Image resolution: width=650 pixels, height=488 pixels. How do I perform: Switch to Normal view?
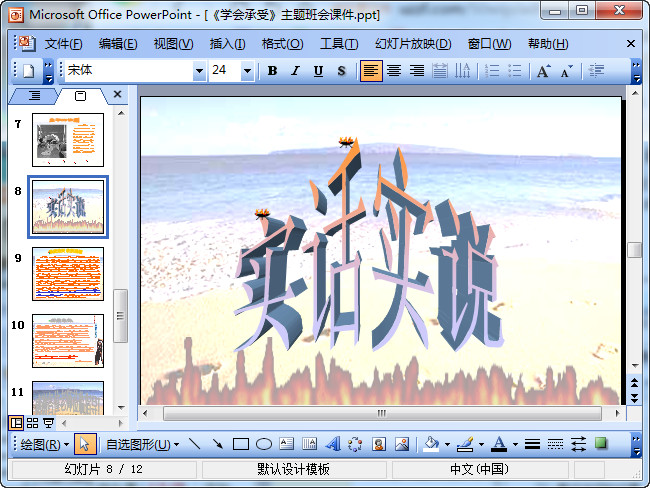click(16, 423)
